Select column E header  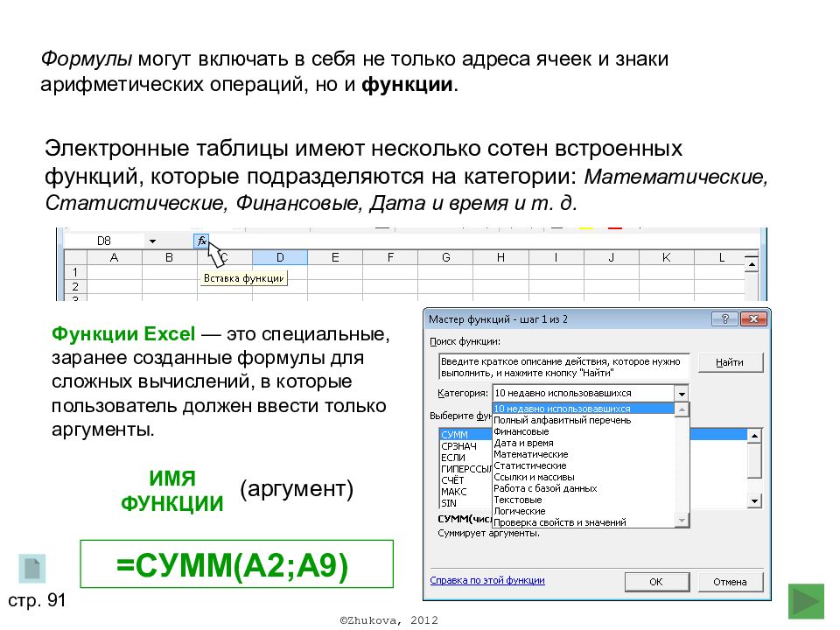click(335, 257)
